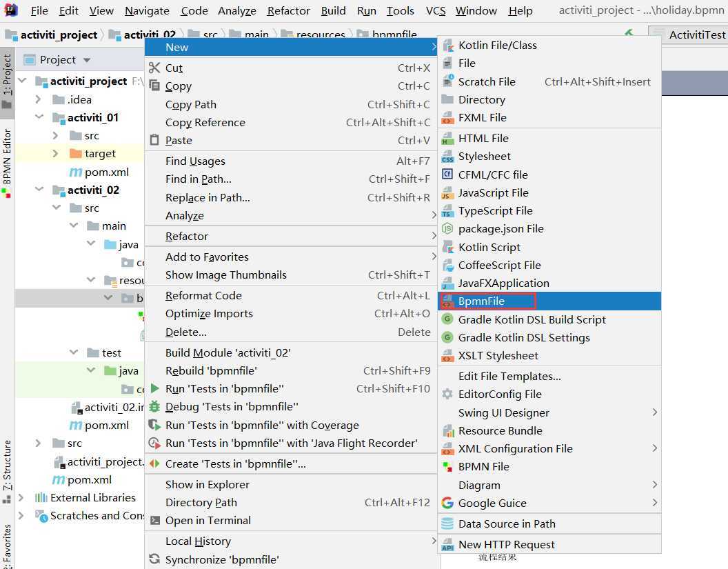The width and height of the screenshot is (728, 569).
Task: Click the Google Guice icon
Action: tap(447, 503)
